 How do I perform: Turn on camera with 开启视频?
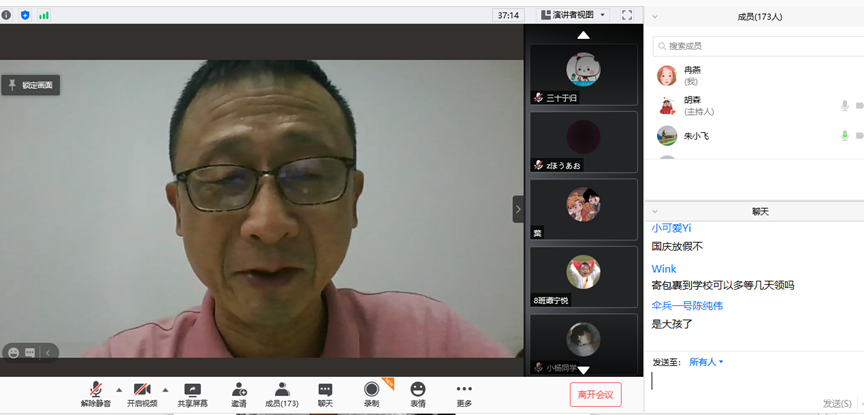142,389
